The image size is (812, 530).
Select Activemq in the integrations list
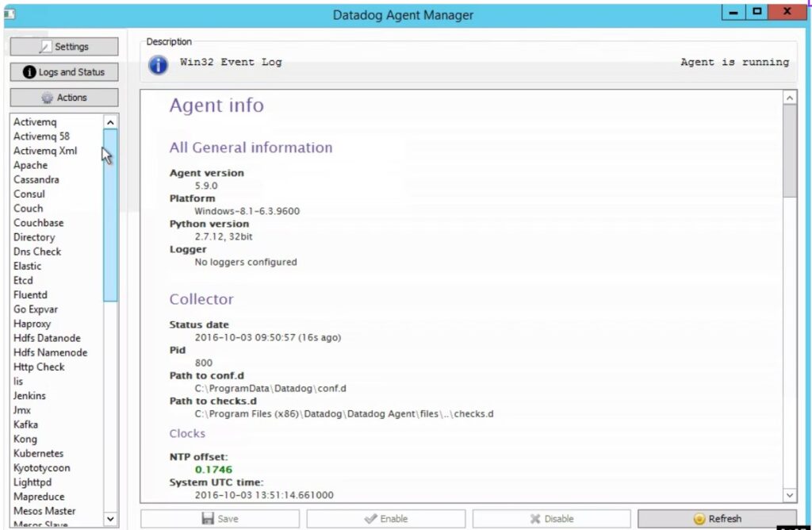coord(35,121)
